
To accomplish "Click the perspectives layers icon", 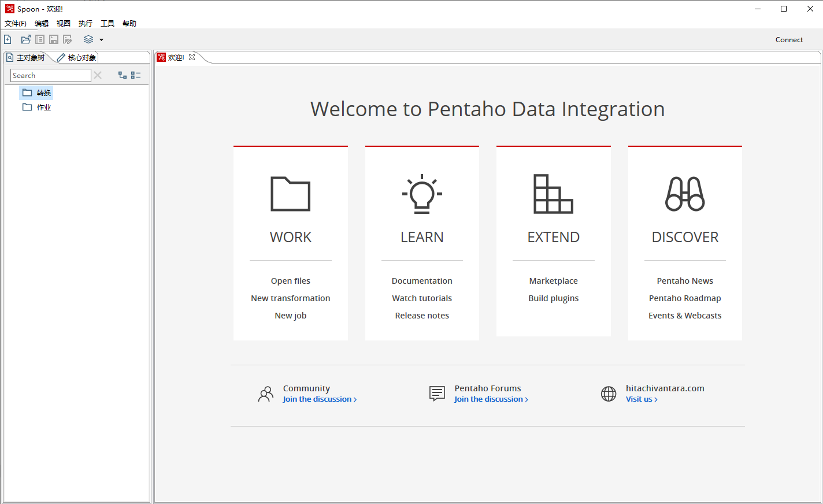I will 88,39.
